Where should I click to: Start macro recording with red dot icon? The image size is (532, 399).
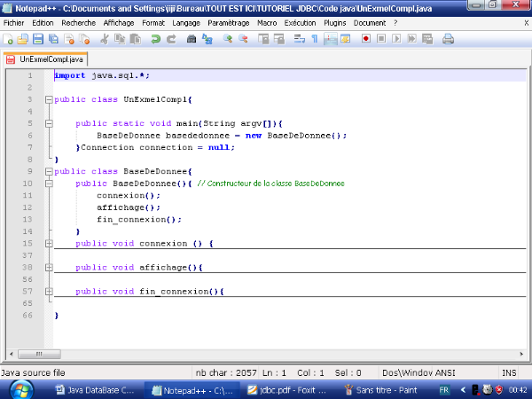tap(366, 39)
